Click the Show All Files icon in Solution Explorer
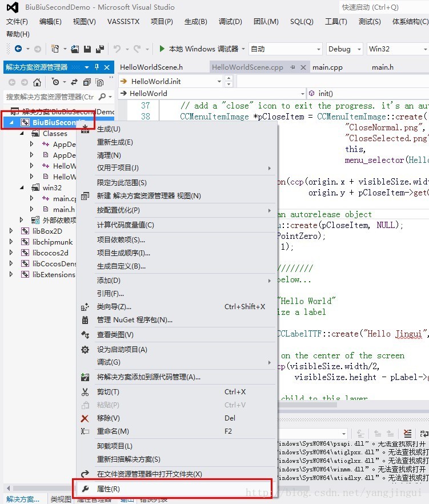This screenshot has width=429, height=504. tap(99, 82)
